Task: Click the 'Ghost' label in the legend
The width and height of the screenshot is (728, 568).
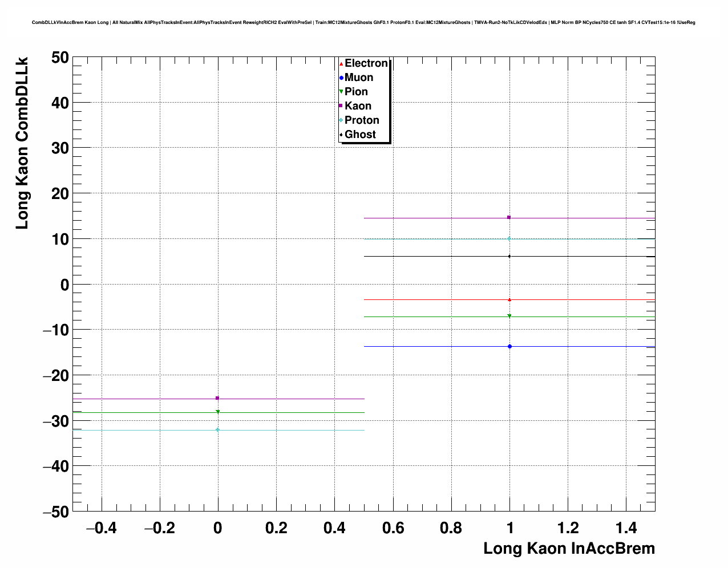Action: (360, 135)
